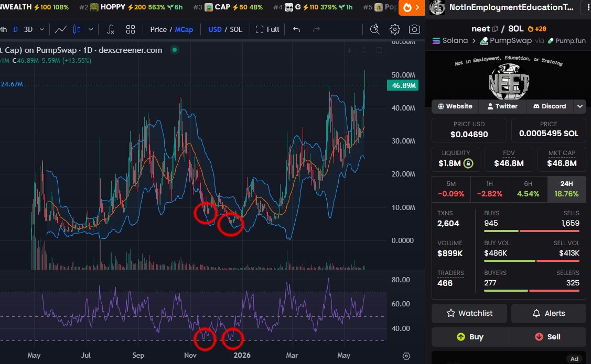Click the MKT CAP $46.8M value
This screenshot has width=591, height=364.
(x=562, y=163)
